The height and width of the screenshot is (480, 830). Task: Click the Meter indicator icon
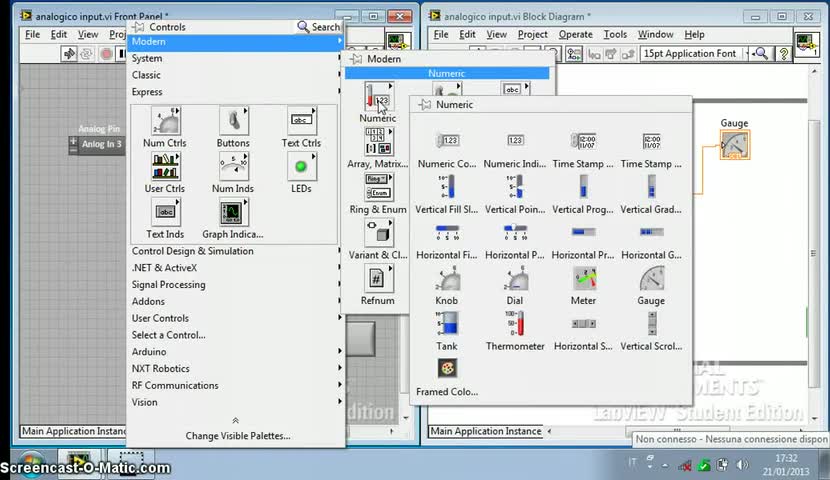point(583,279)
